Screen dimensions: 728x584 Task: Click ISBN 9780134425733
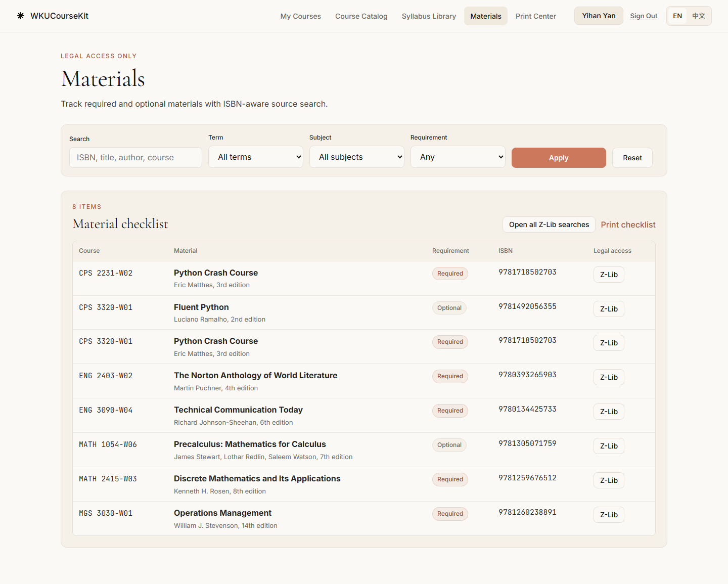(527, 409)
